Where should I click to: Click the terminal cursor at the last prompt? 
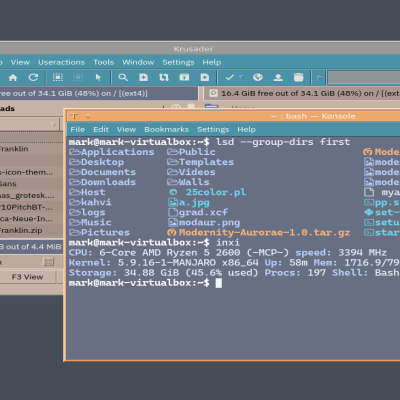[219, 283]
